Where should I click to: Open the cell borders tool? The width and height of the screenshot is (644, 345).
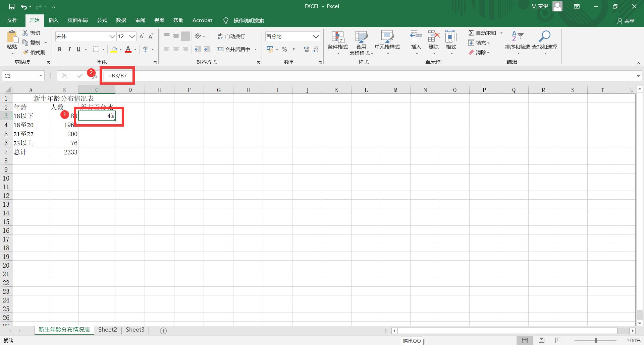(96, 49)
